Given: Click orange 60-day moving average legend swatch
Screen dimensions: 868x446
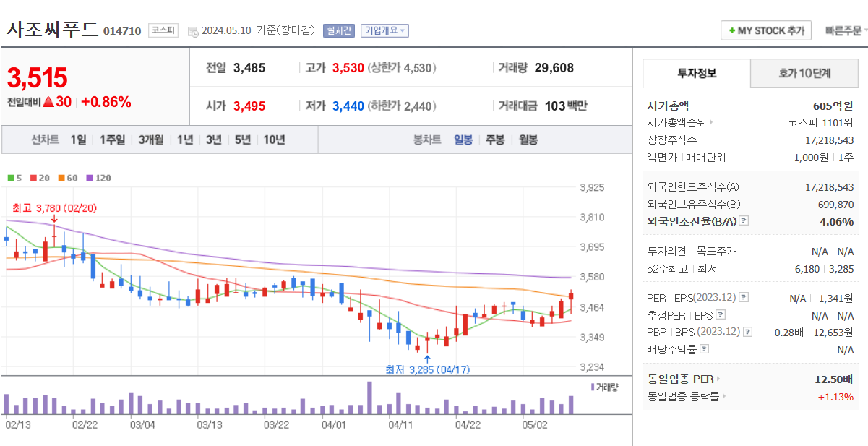Looking at the screenshot, I should click(61, 178).
